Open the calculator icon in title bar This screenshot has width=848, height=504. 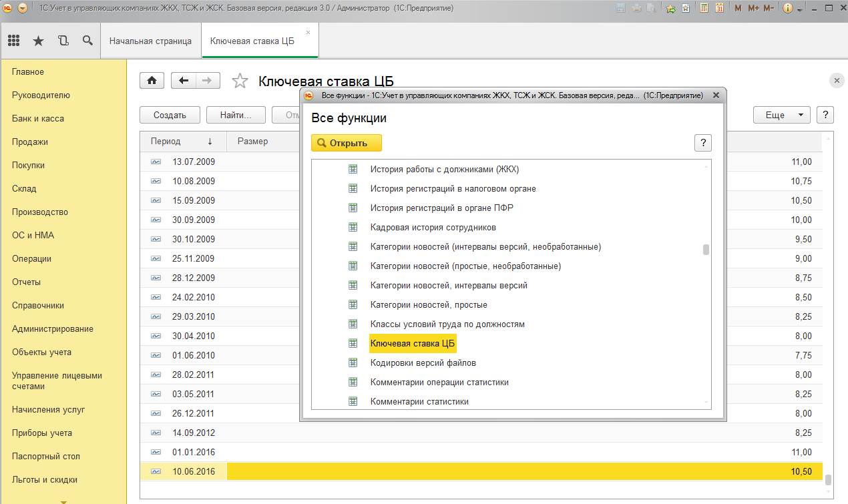704,8
